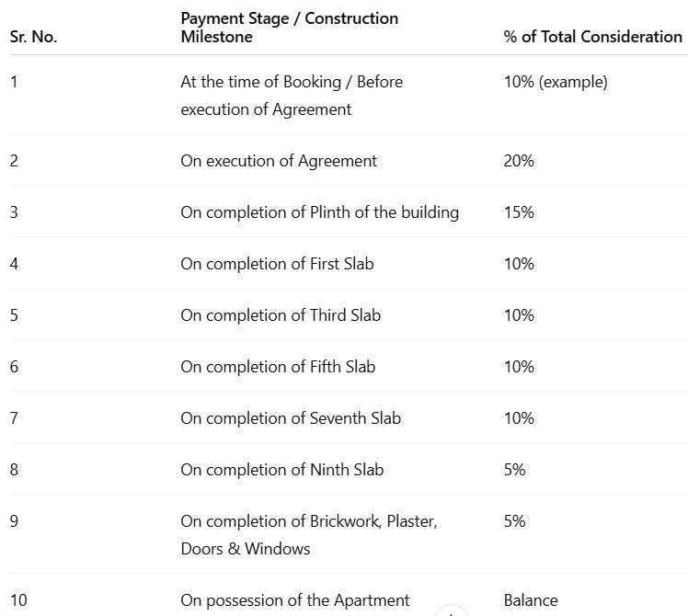Image resolution: width=688 pixels, height=616 pixels.
Task: Click the '% of Total Consideration' header
Action: (x=592, y=38)
